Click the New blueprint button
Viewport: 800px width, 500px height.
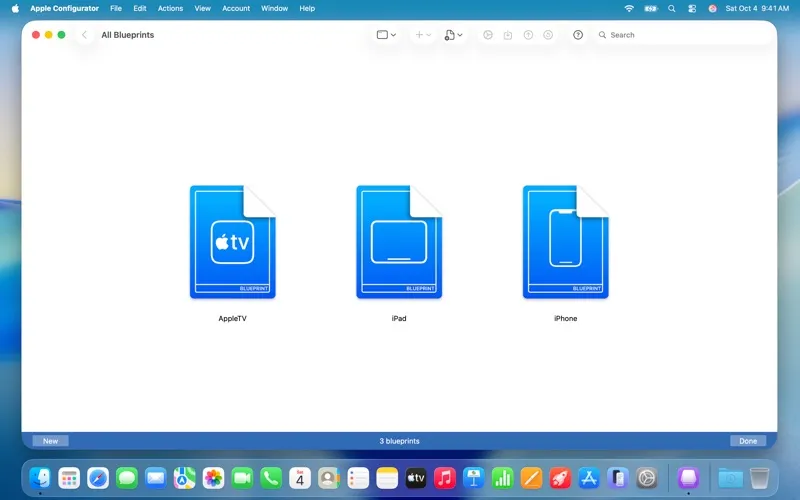[51, 441]
